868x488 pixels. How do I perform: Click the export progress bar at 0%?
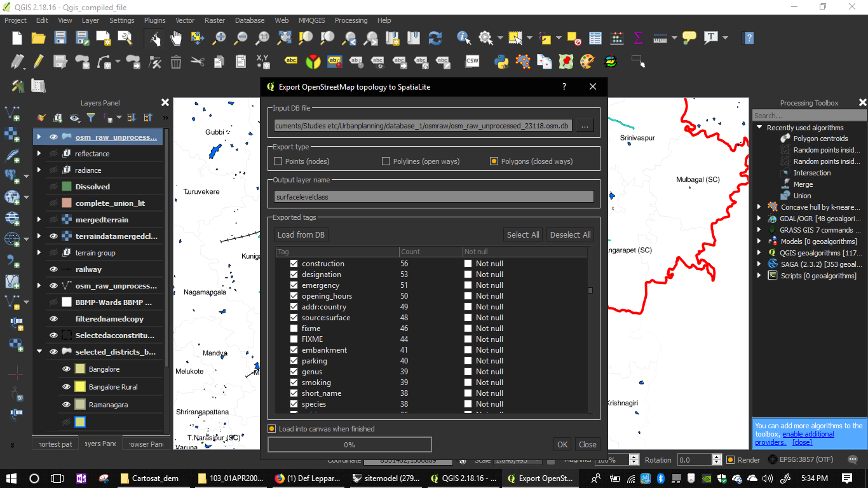349,445
